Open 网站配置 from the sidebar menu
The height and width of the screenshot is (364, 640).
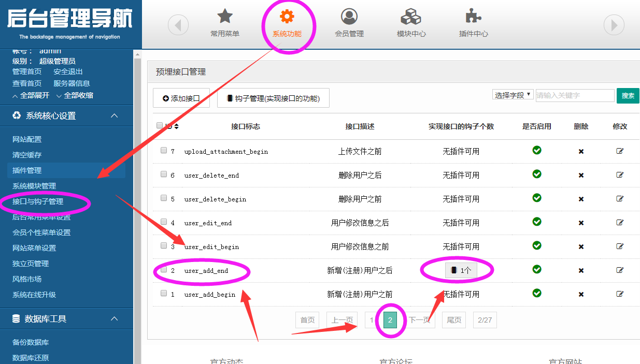[25, 139]
